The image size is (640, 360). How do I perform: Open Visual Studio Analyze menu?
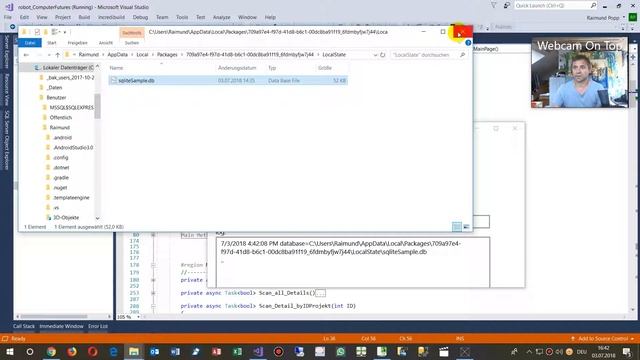coord(222,17)
